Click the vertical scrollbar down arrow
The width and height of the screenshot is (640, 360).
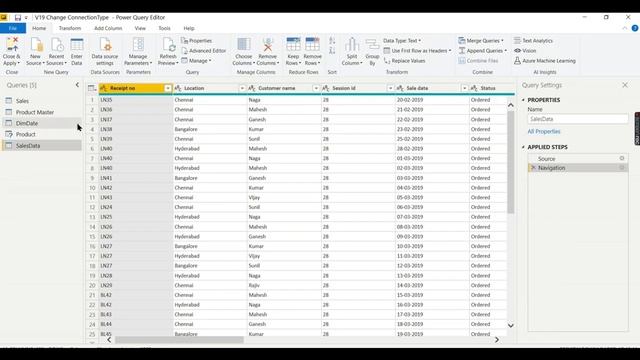(x=511, y=325)
